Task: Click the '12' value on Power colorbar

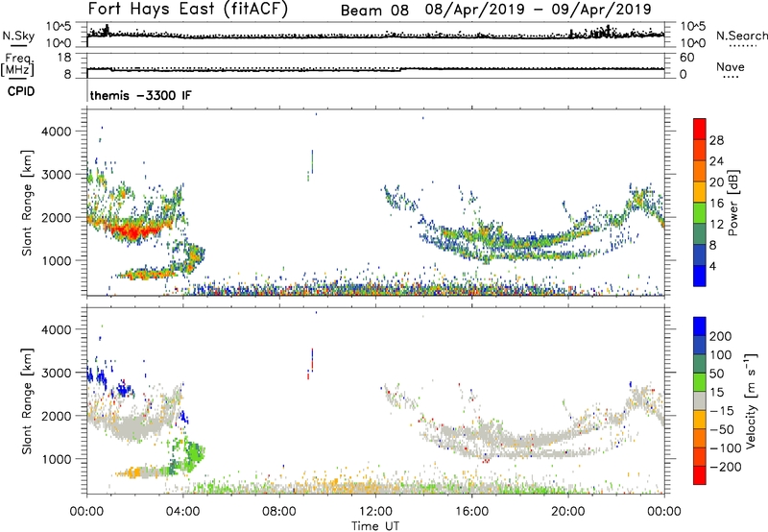Action: 716,225
